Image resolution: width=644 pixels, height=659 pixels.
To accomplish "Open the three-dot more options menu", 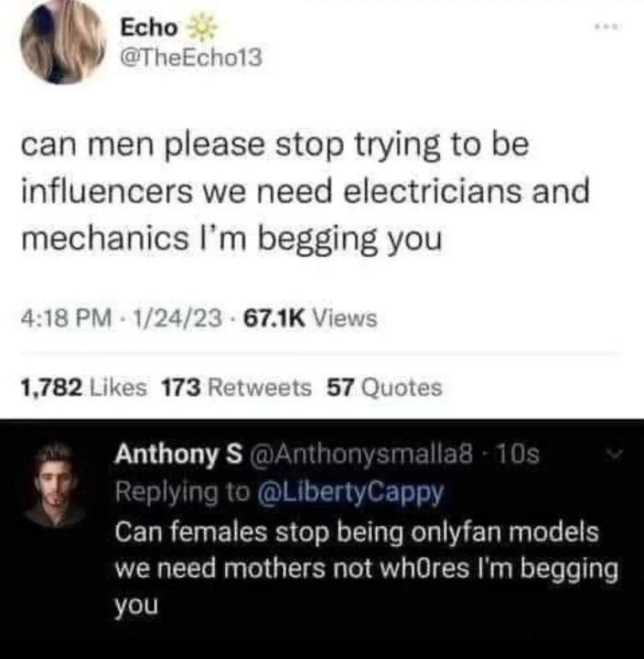I will coord(606,27).
